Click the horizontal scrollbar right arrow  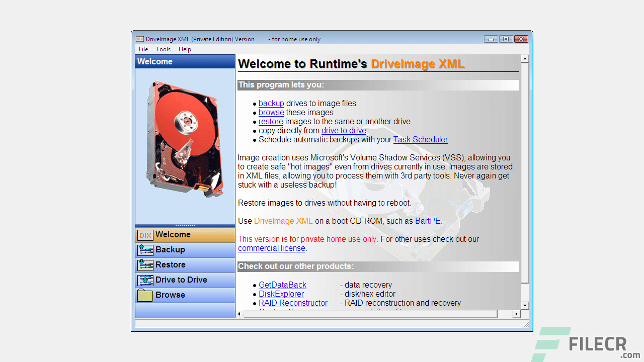point(517,314)
